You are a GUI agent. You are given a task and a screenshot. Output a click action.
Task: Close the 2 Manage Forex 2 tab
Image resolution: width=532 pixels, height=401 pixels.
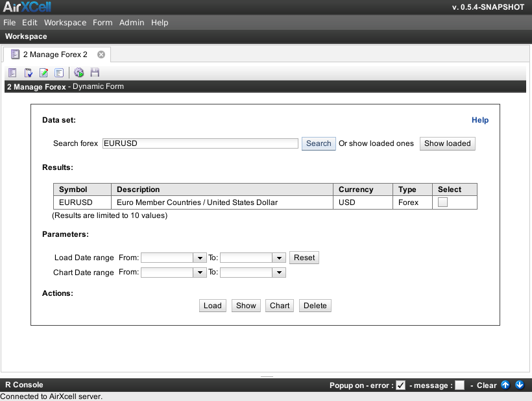[101, 55]
